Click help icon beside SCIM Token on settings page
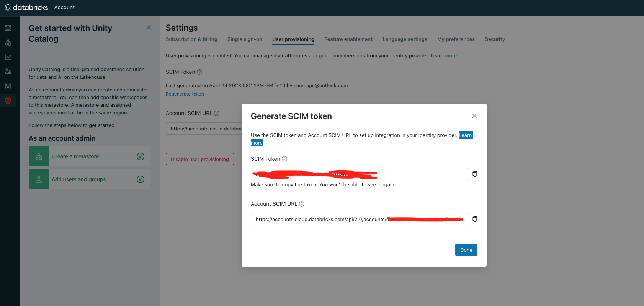 point(199,72)
